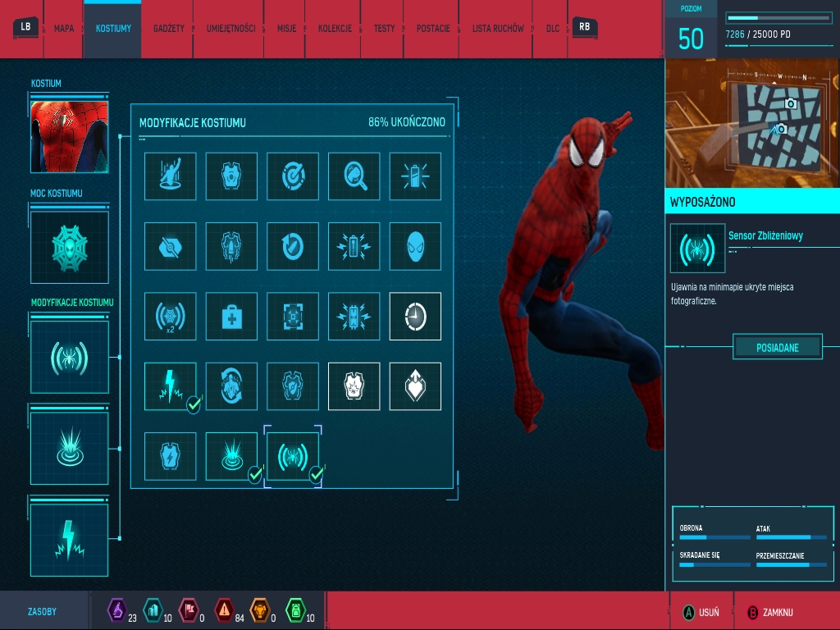
Task: Click the RB next-tab button
Action: coord(584,27)
